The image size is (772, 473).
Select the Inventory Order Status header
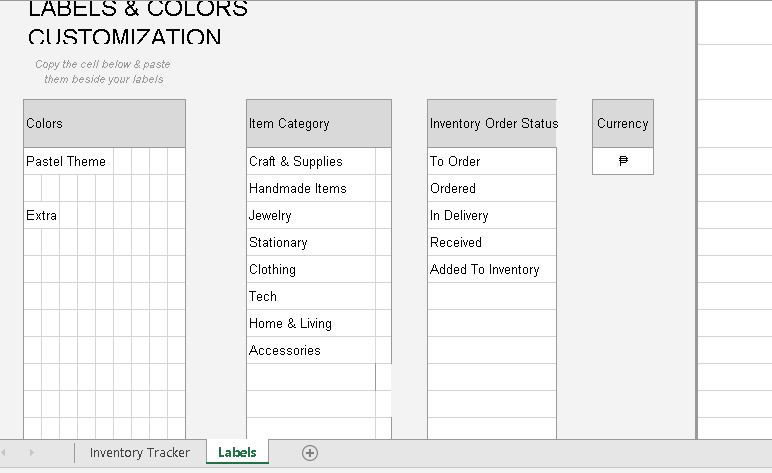click(493, 124)
